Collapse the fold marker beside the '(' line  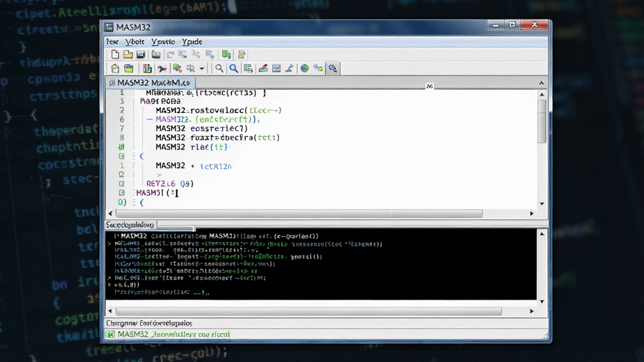pos(121,156)
